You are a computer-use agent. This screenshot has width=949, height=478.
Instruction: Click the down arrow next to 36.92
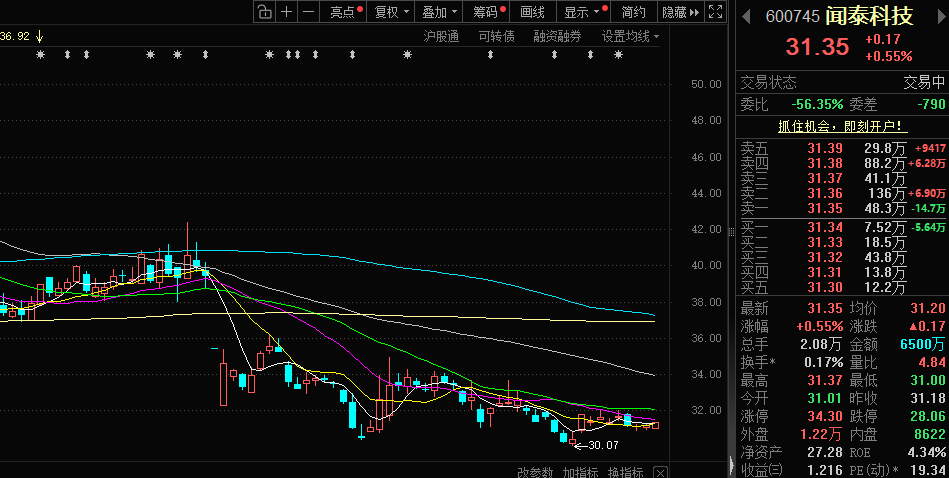(40, 36)
